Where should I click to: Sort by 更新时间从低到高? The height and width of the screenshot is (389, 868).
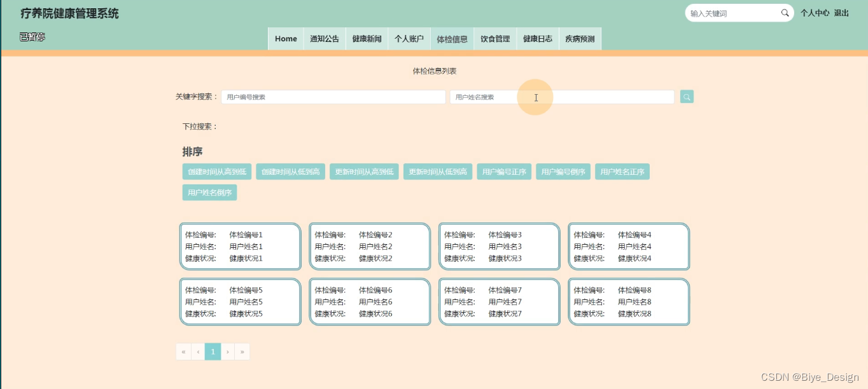pyautogui.click(x=438, y=172)
